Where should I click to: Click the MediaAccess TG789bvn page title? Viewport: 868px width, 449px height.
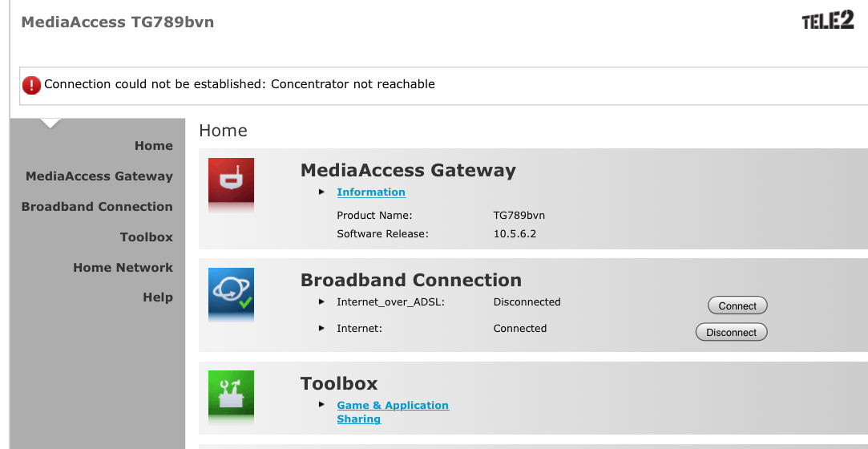click(x=117, y=22)
